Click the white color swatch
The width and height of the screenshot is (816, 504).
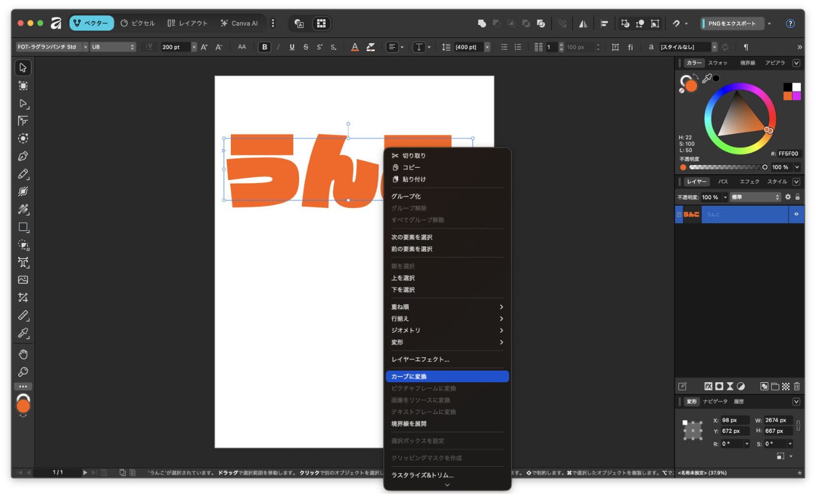coord(796,87)
